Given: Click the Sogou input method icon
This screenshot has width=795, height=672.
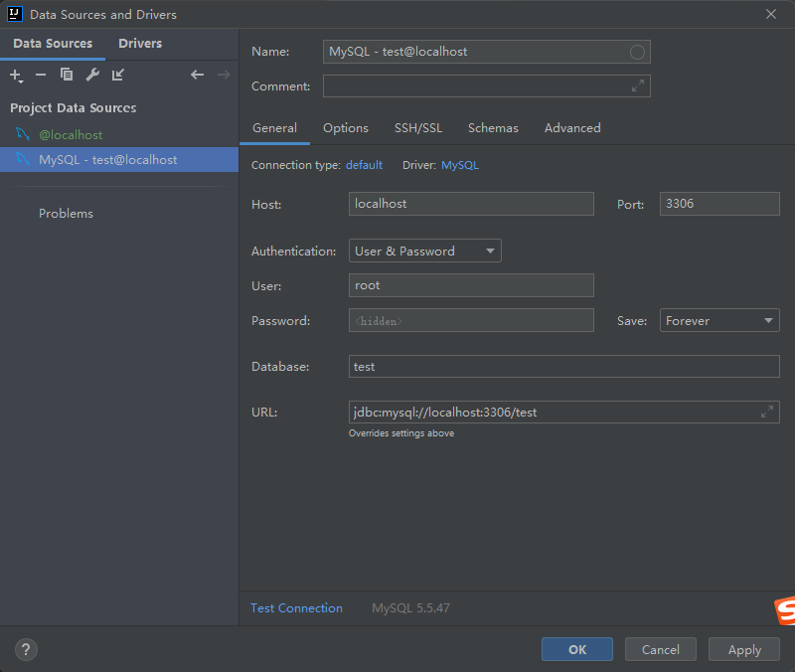Looking at the screenshot, I should 785,610.
